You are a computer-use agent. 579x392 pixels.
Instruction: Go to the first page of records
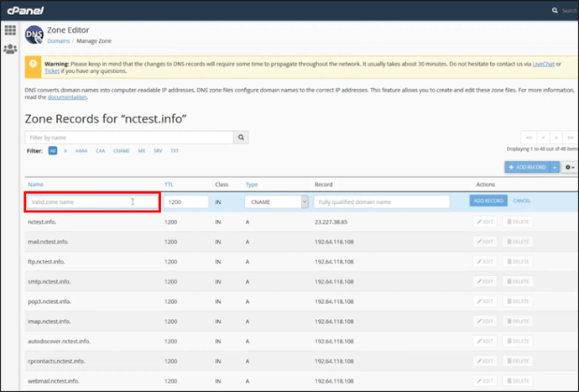[529, 138]
